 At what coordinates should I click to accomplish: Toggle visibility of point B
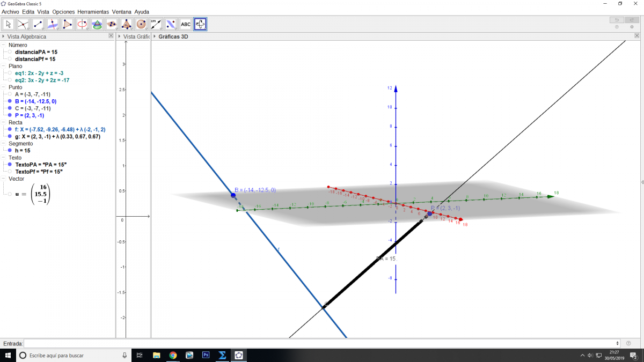coord(10,101)
